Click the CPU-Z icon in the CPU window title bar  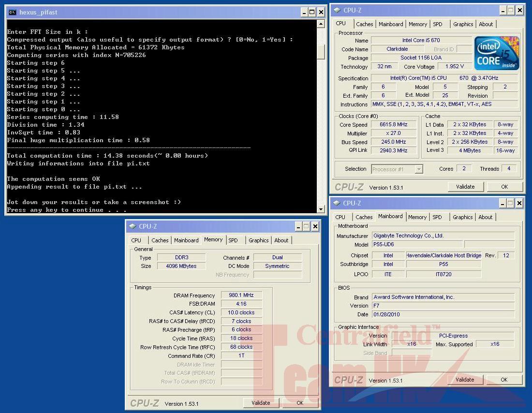[337, 10]
